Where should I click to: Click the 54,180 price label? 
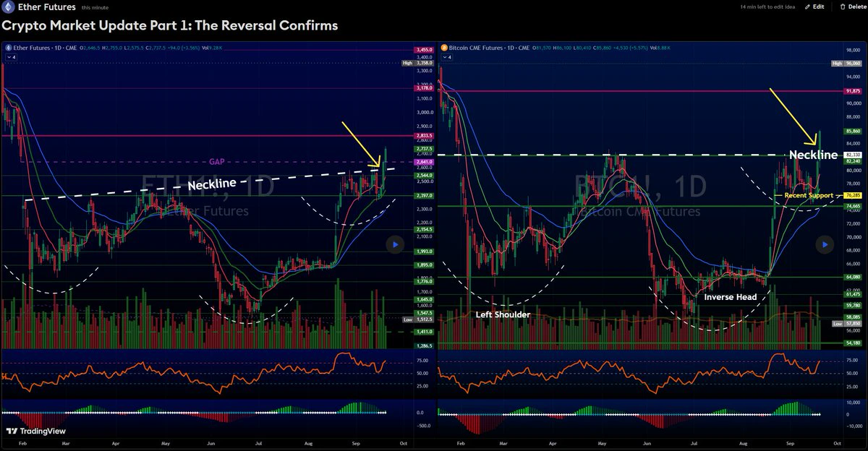coord(852,343)
